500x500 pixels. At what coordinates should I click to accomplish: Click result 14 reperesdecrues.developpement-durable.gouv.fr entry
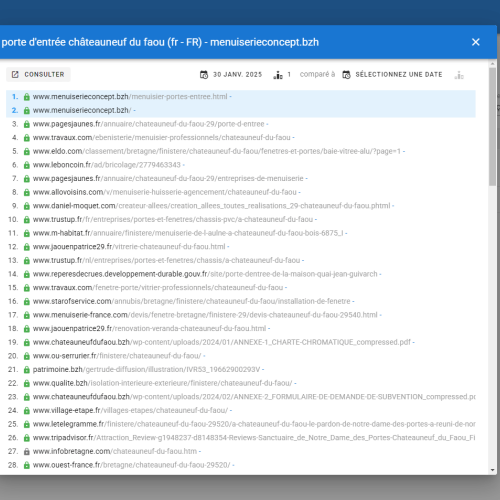tap(205, 274)
